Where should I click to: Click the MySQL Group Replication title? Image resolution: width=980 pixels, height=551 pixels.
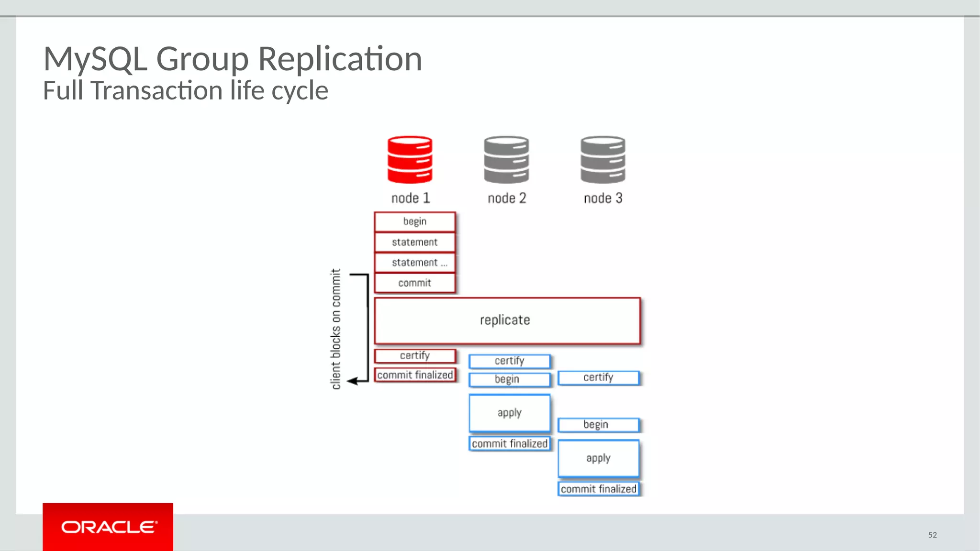pos(233,59)
